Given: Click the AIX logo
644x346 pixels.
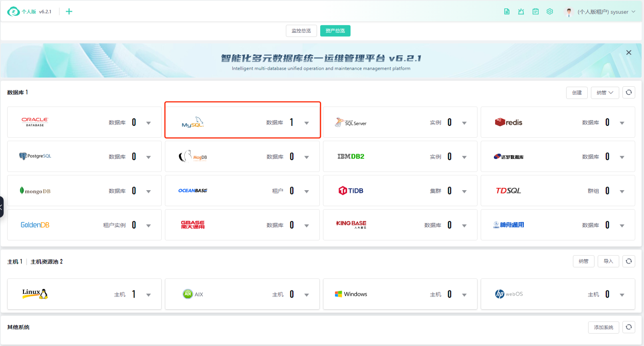Looking at the screenshot, I should click(193, 294).
